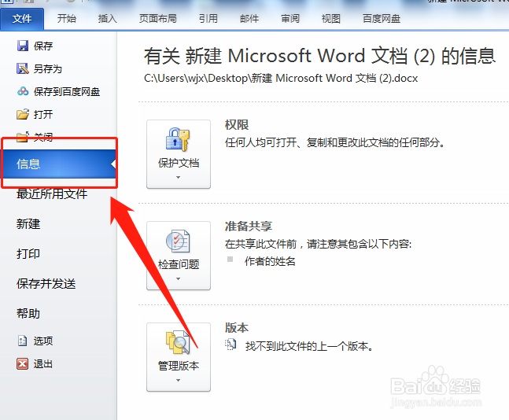Switch to the 开始 ribbon tab
Viewport: 509px width, 420px height.
(67, 19)
